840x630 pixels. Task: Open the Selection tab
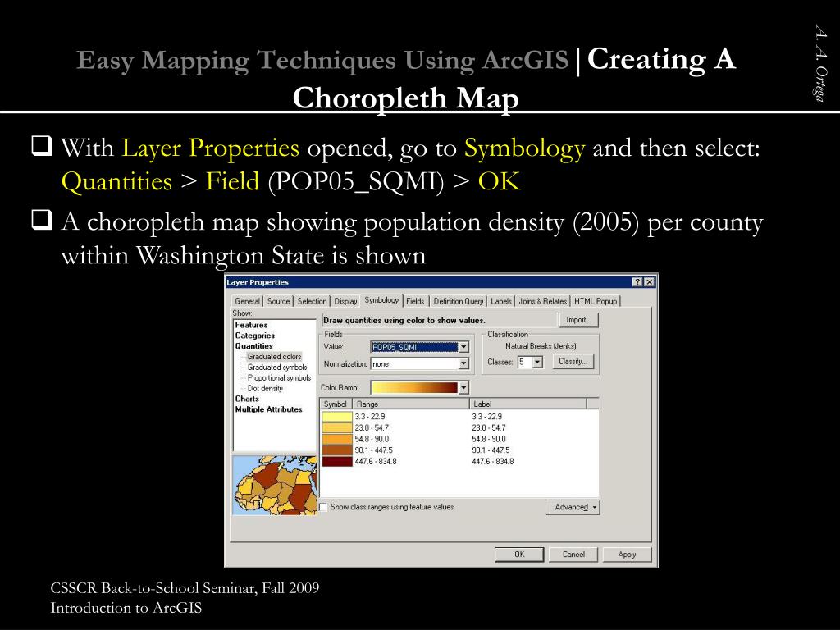[x=312, y=301]
